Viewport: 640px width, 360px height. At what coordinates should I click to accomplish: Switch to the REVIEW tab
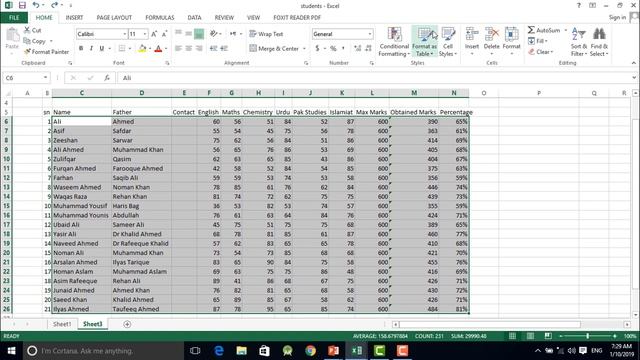pyautogui.click(x=224, y=18)
